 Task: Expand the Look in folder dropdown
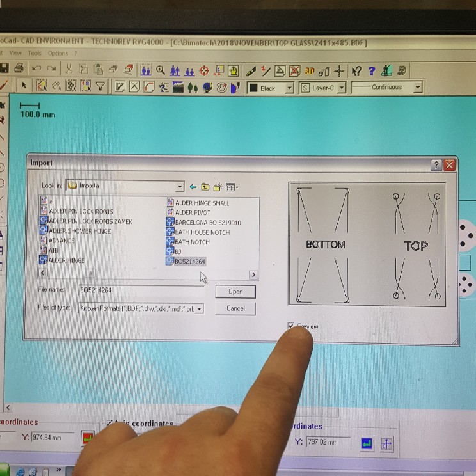180,186
